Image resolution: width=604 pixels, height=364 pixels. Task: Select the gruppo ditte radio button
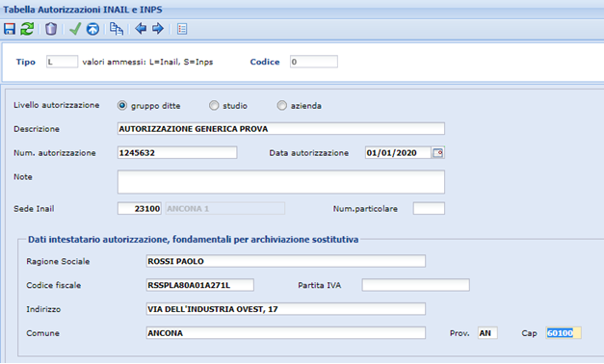pos(122,106)
